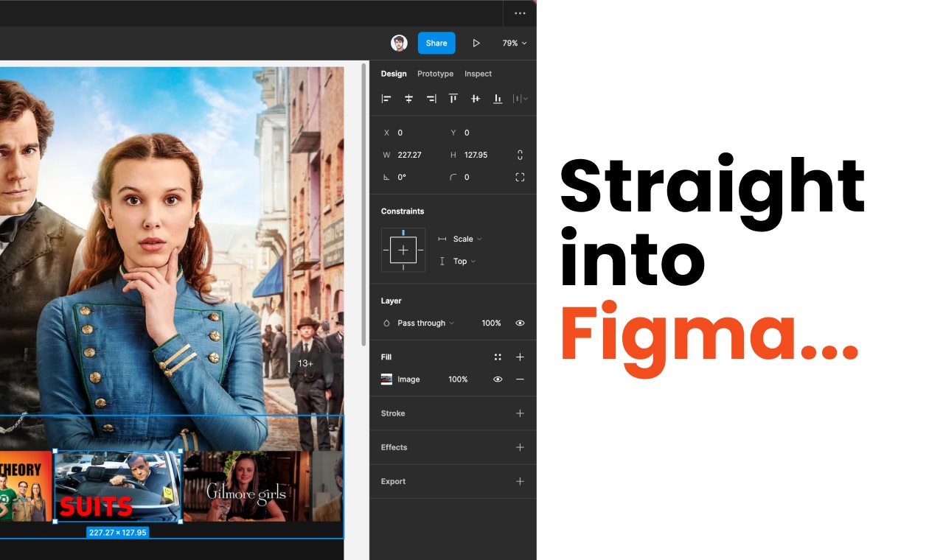Click the 13+ rating label on canvas
Image resolution: width=929 pixels, height=560 pixels.
pyautogui.click(x=305, y=363)
